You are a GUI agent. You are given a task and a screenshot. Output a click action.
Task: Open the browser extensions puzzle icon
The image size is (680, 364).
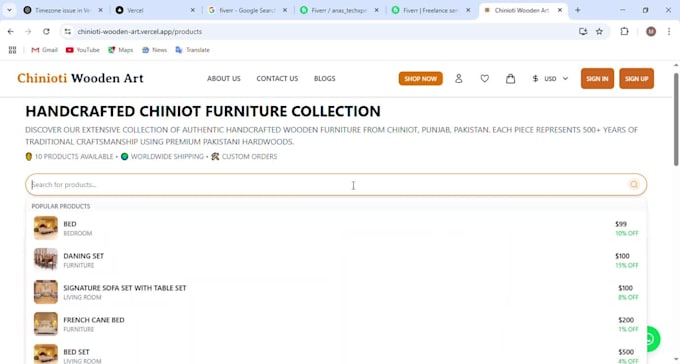[624, 31]
